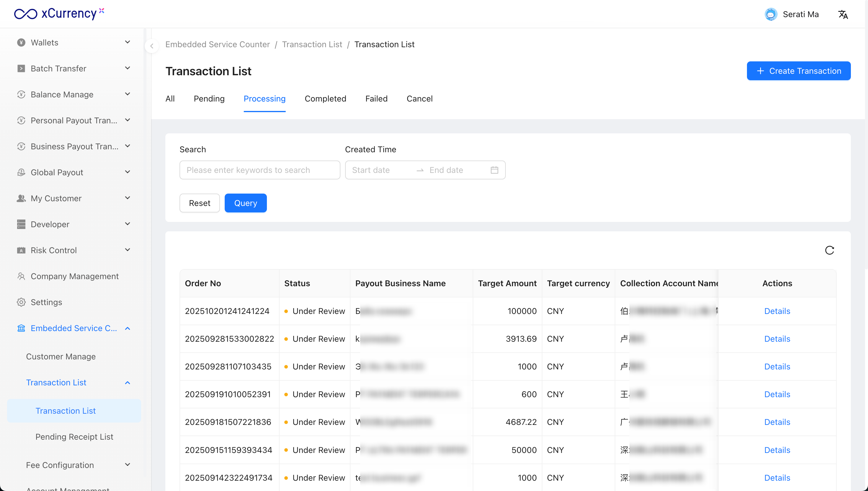Click Serati Ma user avatar
Viewport: 868px width, 491px height.
(771, 14)
